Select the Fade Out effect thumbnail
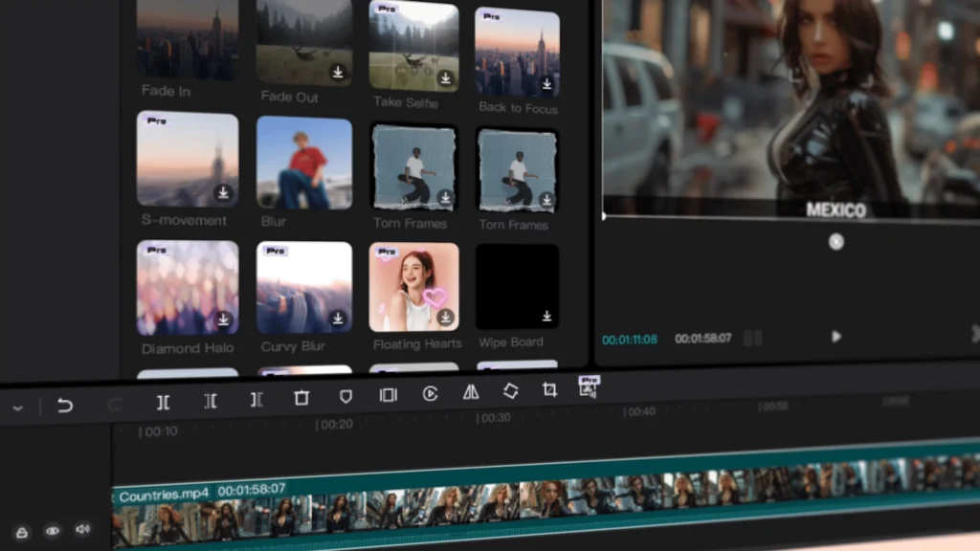Screen dimensions: 980x551 point(304,42)
